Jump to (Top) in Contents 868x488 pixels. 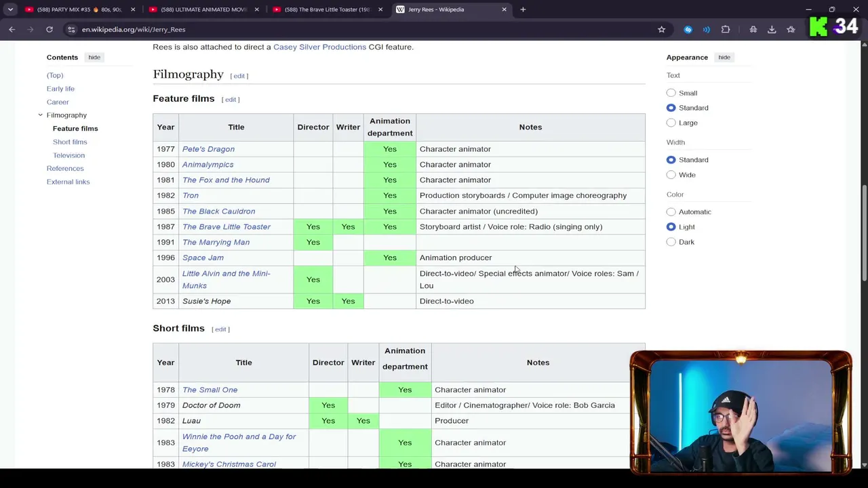coord(55,75)
